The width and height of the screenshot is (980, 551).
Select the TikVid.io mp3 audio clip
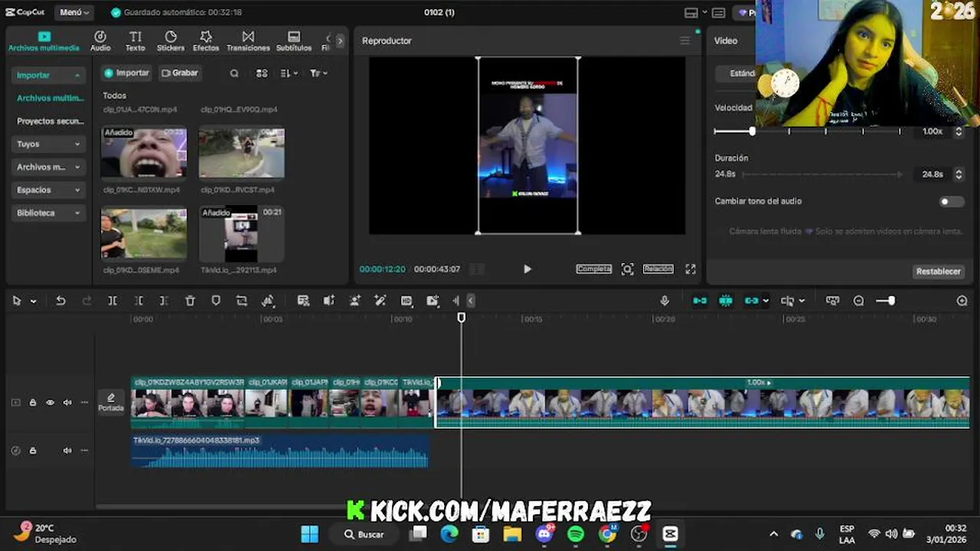coord(280,451)
